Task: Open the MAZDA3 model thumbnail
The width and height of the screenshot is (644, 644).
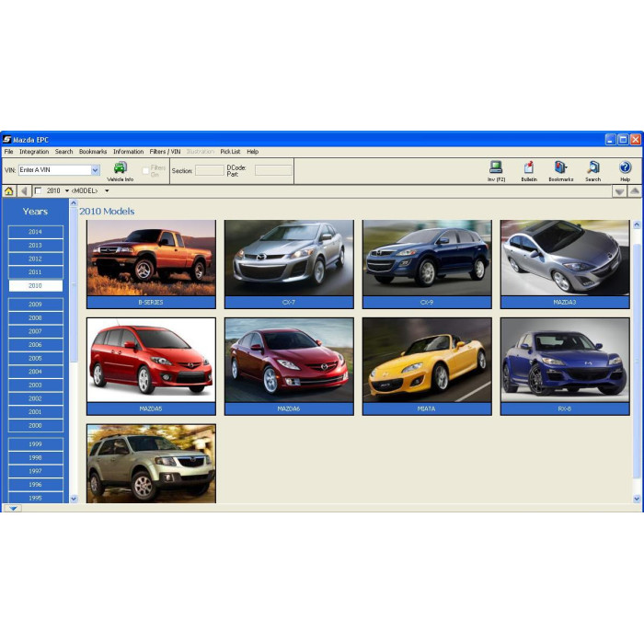Action: coord(565,264)
